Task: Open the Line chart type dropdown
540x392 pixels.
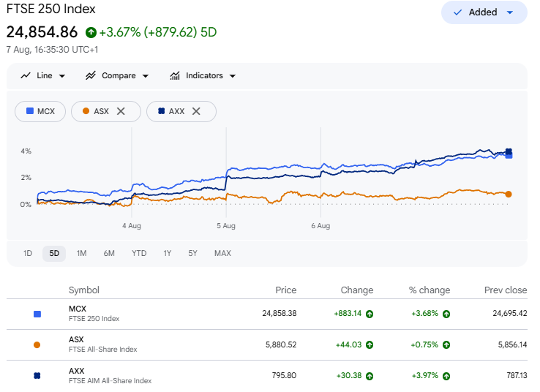Action: coord(62,76)
